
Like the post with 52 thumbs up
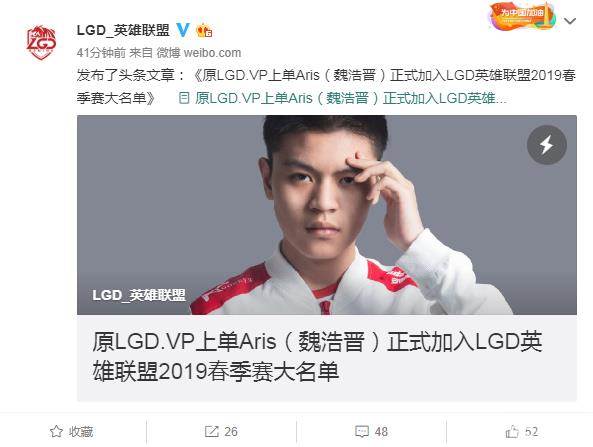(522, 431)
